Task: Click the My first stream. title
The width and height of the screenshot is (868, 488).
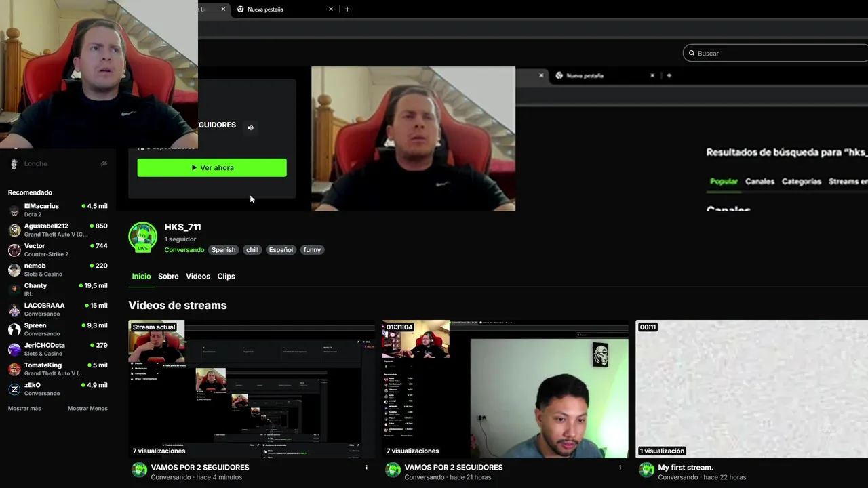Action: point(686,467)
